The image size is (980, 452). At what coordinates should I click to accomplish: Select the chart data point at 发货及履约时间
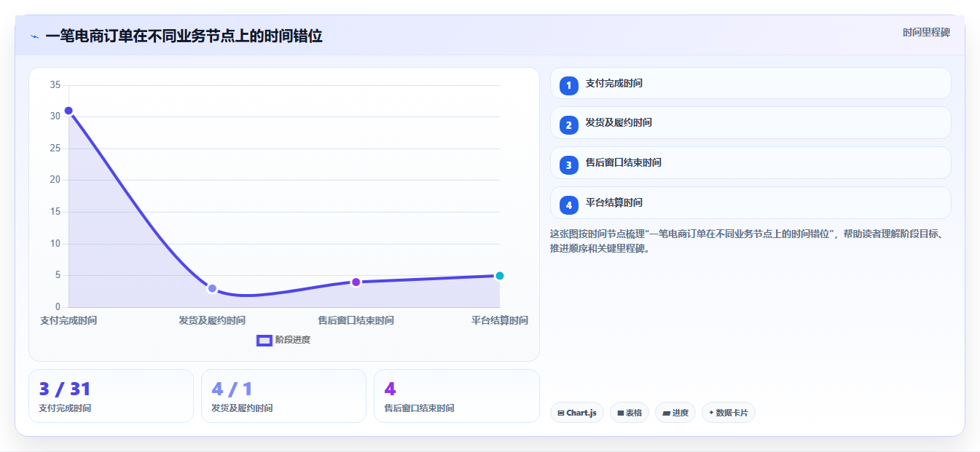[212, 288]
